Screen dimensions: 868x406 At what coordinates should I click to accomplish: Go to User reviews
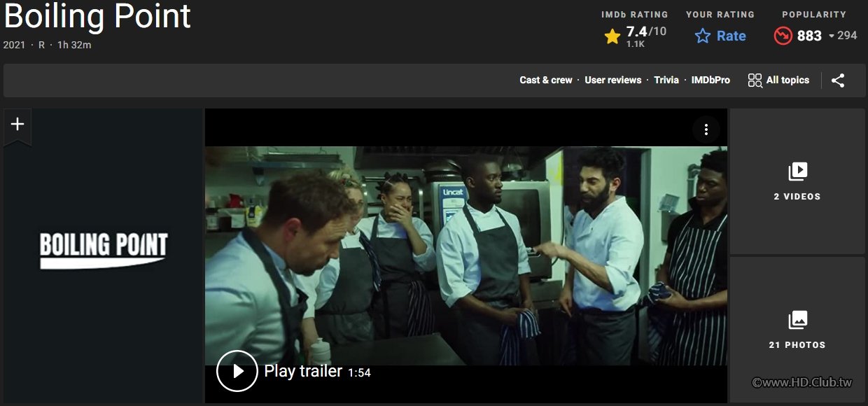[x=613, y=80]
